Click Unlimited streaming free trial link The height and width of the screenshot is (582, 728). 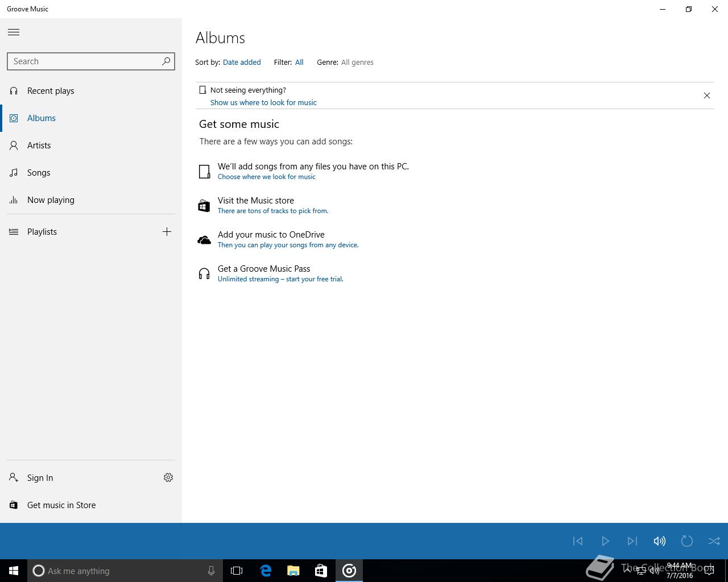tap(280, 279)
